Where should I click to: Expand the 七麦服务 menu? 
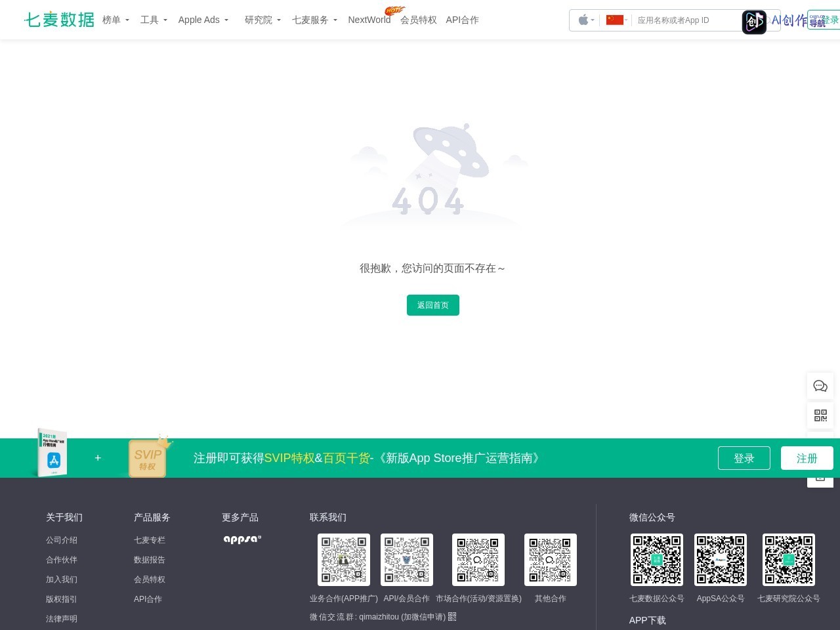click(x=315, y=20)
